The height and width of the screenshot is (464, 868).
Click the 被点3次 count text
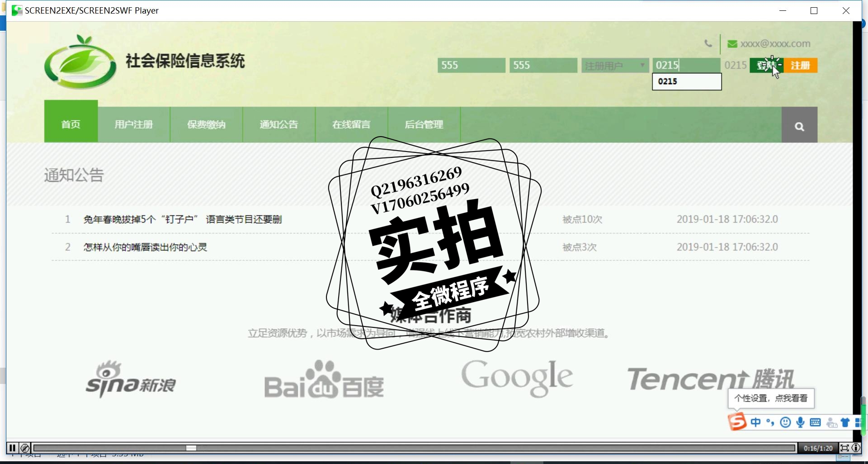coord(580,247)
